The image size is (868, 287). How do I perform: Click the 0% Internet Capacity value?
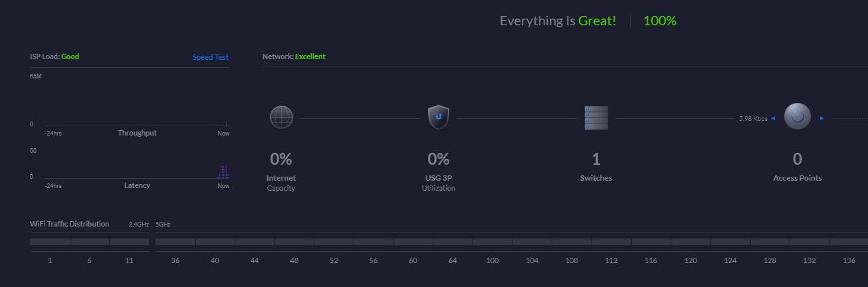coord(281,159)
